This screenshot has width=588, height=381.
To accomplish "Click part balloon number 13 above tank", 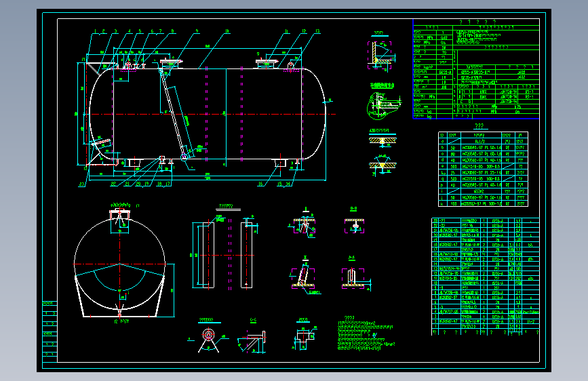I will click(x=317, y=31).
